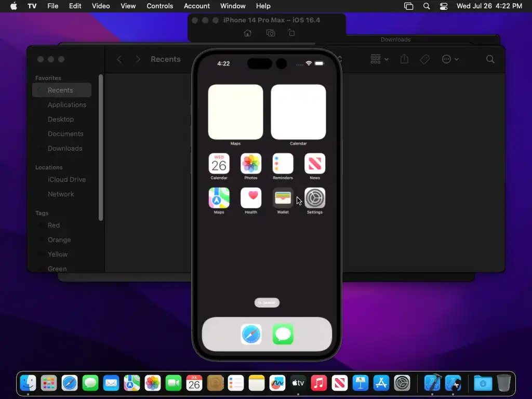Click the simulator Screenshot icon
The image size is (532, 399).
point(270,33)
